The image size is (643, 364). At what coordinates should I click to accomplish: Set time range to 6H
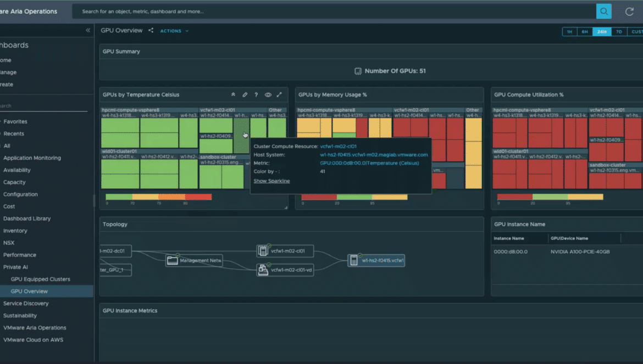point(585,31)
